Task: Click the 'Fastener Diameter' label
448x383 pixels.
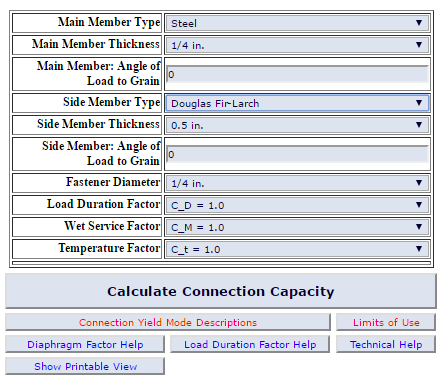Action: pyautogui.click(x=113, y=182)
